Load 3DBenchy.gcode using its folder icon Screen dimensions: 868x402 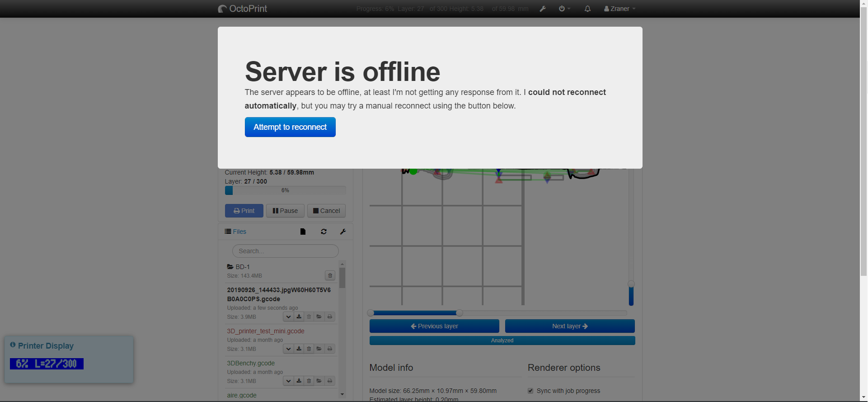point(319,381)
